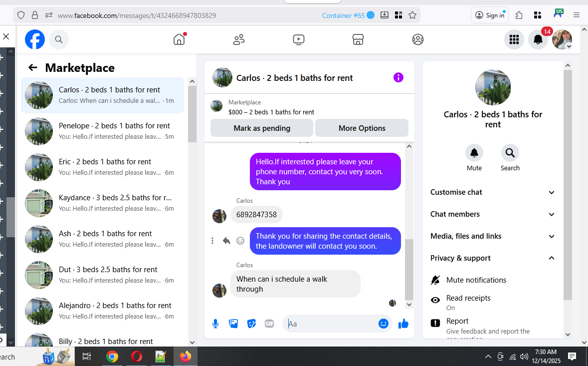Click More Options button
The image size is (588, 366).
(x=362, y=128)
